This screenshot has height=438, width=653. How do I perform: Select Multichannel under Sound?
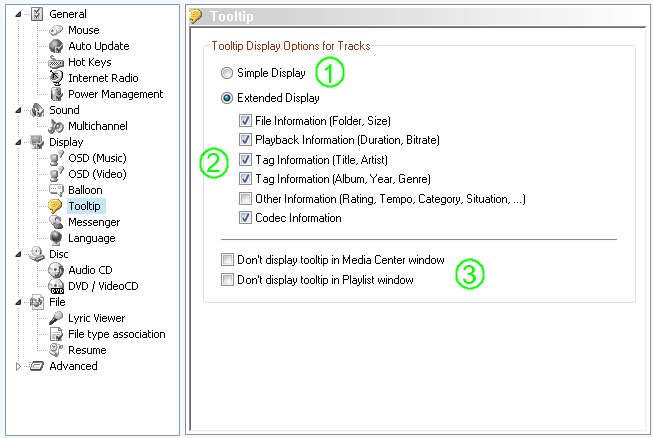pos(98,126)
